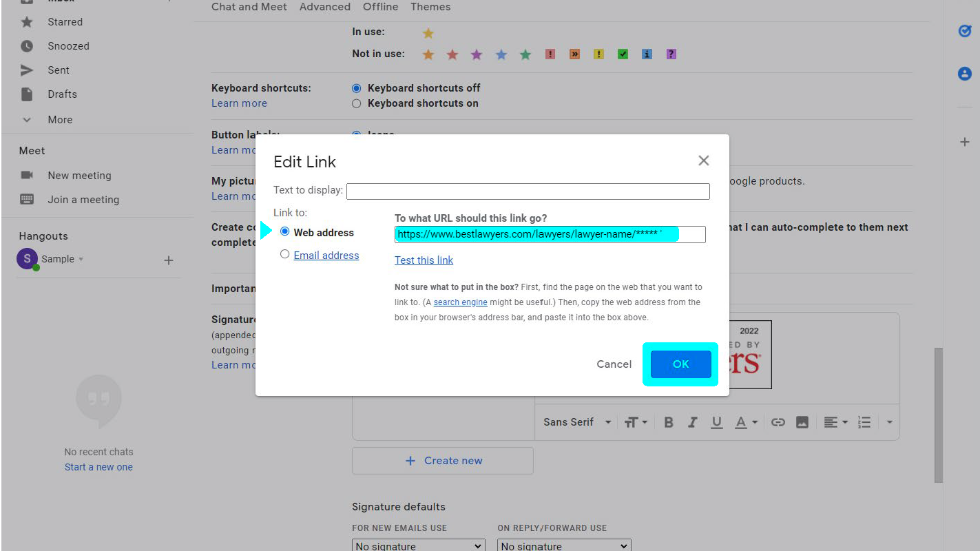
Task: Select the Underline formatting icon
Action: 716,422
